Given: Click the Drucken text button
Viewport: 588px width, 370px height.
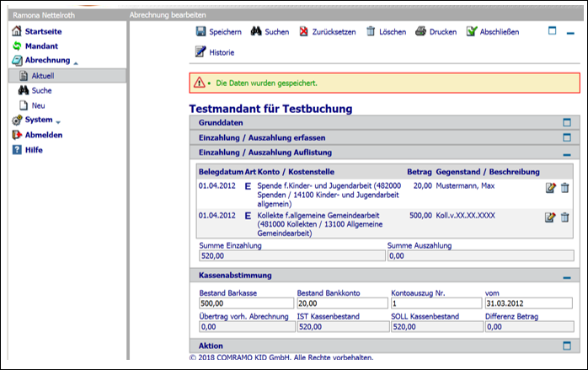Looking at the screenshot, I should click(x=443, y=32).
